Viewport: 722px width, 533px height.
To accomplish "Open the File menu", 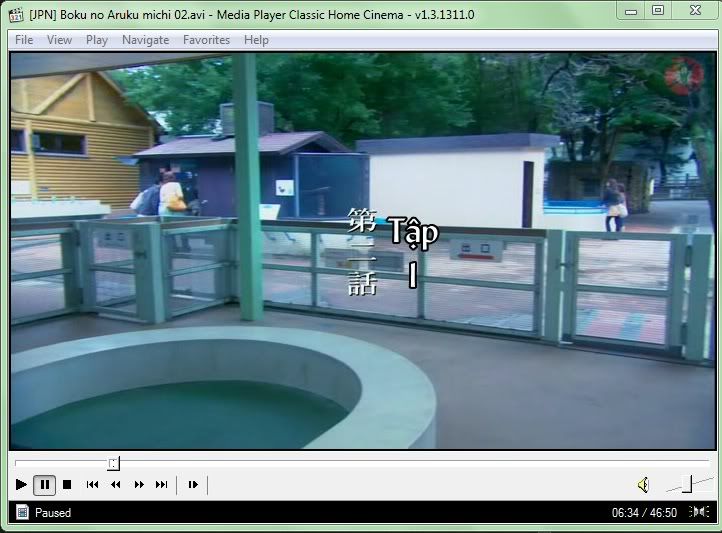I will pos(24,40).
